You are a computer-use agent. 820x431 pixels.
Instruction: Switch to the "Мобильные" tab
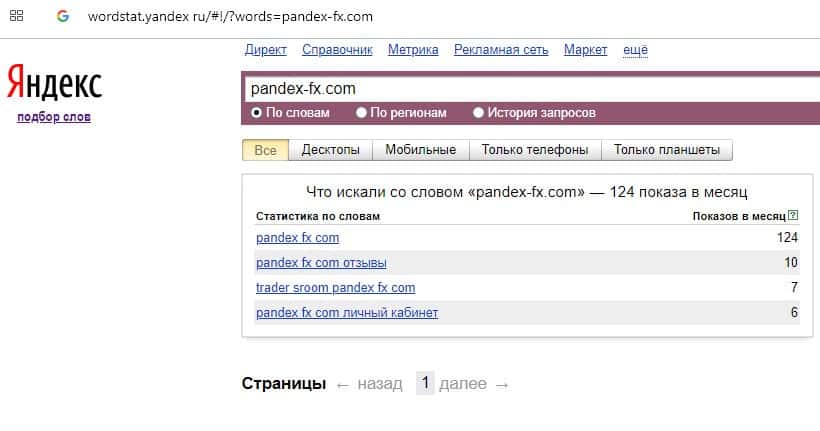click(421, 150)
